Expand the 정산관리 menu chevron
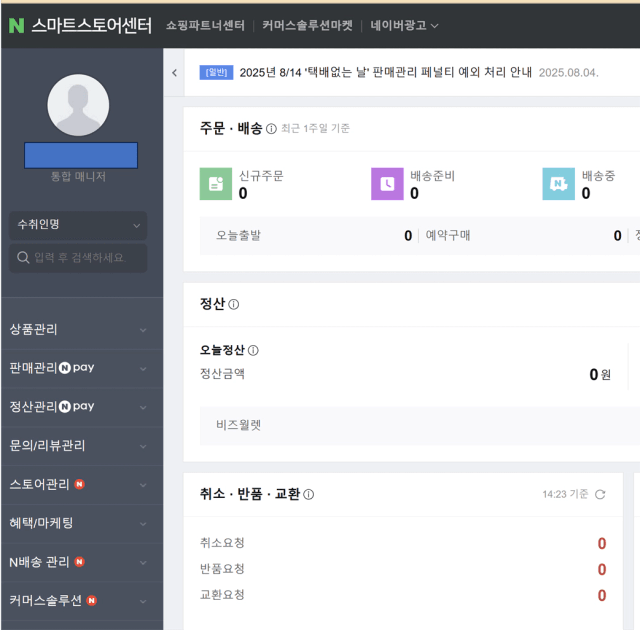 click(x=143, y=408)
